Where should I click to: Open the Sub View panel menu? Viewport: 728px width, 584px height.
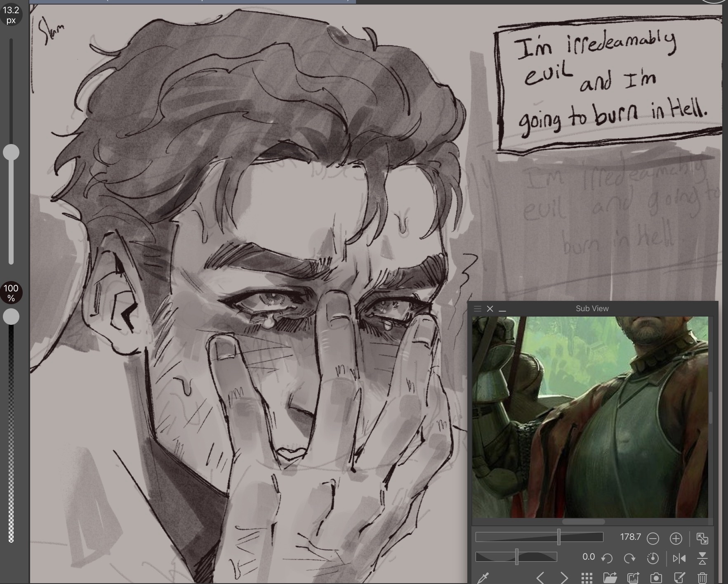pos(478,309)
